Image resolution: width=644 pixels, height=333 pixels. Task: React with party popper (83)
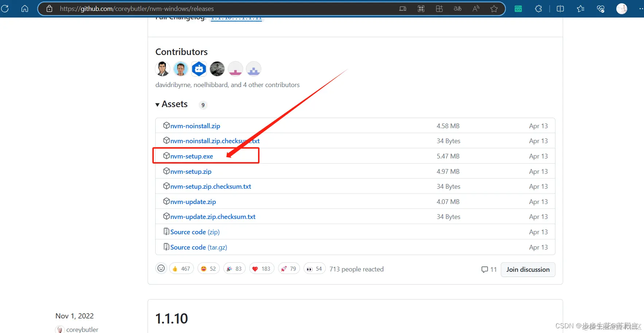234,269
